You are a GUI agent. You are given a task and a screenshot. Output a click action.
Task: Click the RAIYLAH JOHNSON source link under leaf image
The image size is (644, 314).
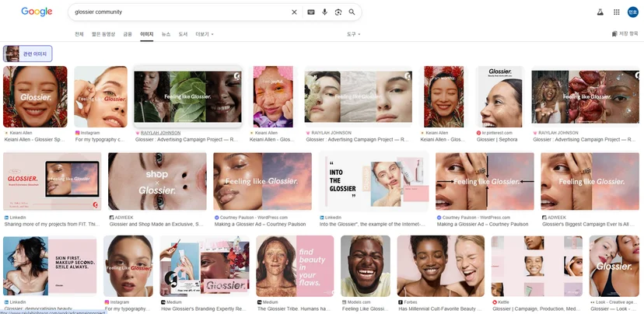(x=160, y=133)
